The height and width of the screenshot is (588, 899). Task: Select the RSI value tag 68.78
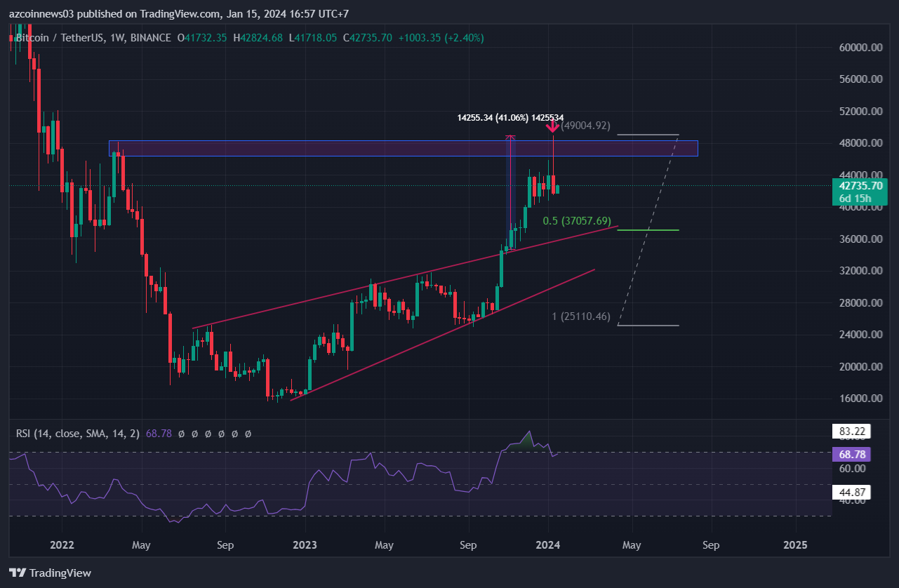(851, 454)
